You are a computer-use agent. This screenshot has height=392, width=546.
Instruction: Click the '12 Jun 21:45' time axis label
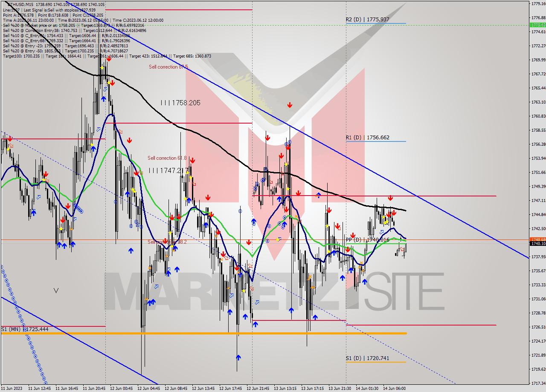258,389
